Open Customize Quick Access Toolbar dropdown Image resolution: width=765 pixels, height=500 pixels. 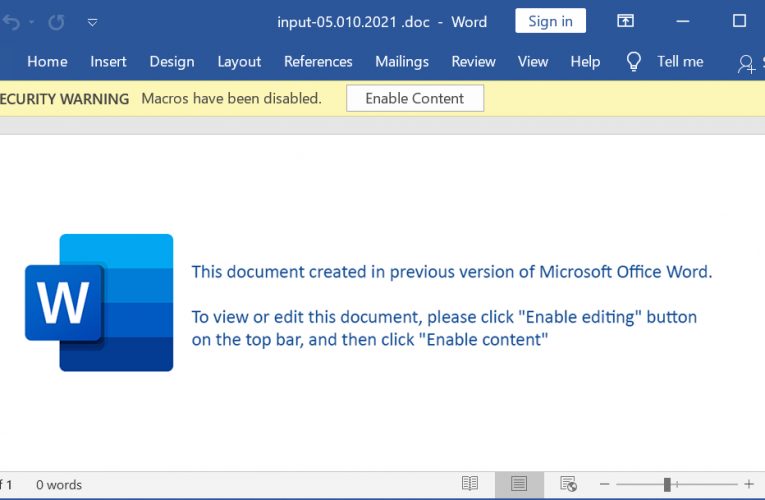92,22
